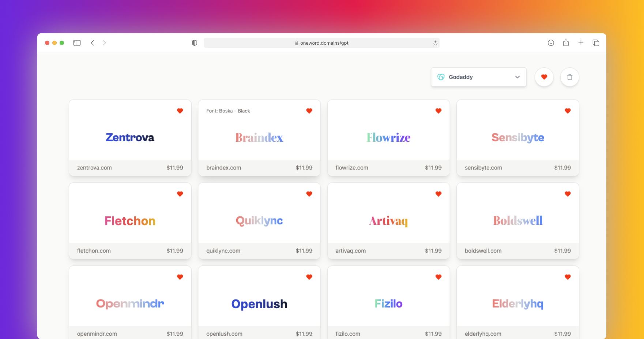The height and width of the screenshot is (339, 644).
Task: Click the $11.99 price on flowrize.com
Action: pyautogui.click(x=433, y=168)
